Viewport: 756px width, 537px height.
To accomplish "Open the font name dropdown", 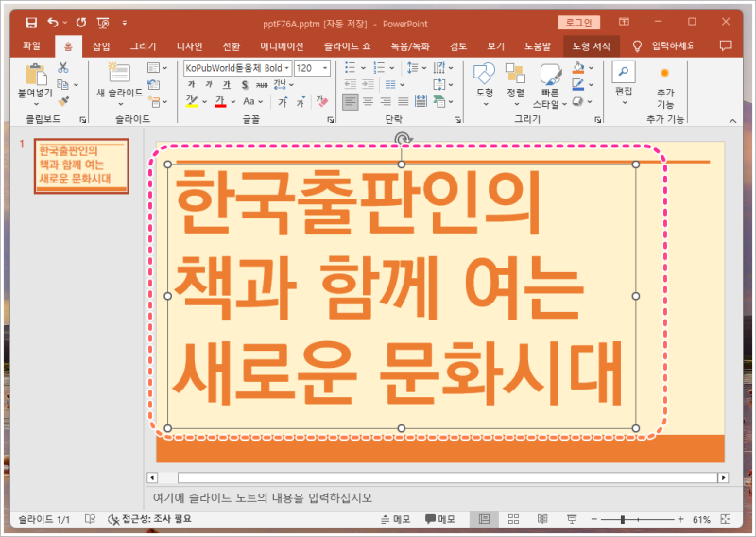I will point(287,68).
